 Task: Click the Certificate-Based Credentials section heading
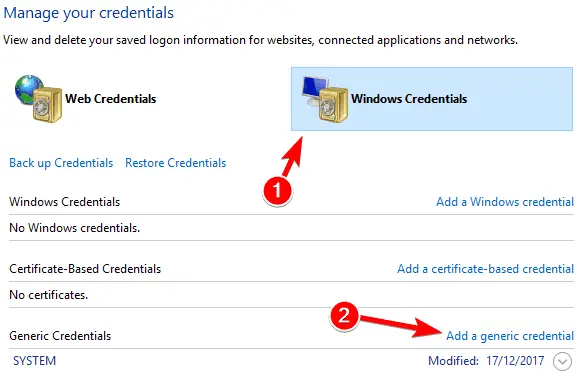pyautogui.click(x=85, y=269)
